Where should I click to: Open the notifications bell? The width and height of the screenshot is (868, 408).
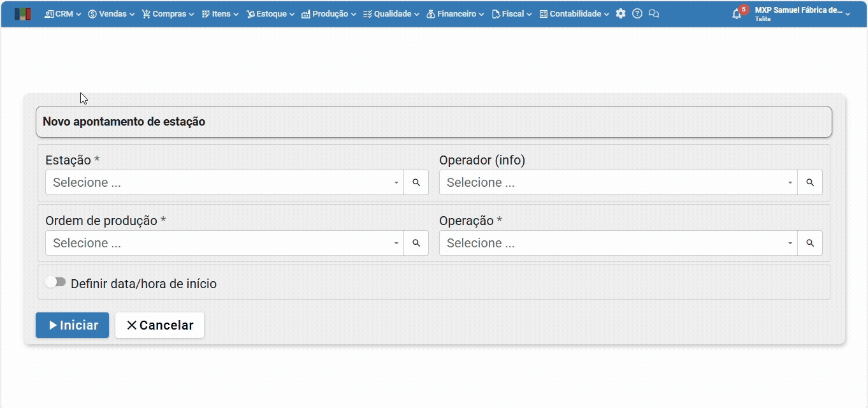coord(737,14)
